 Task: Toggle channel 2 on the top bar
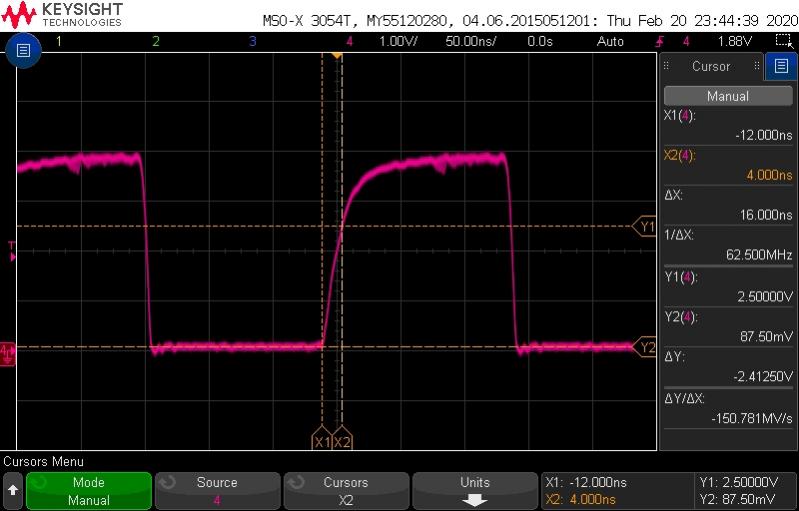[x=155, y=41]
